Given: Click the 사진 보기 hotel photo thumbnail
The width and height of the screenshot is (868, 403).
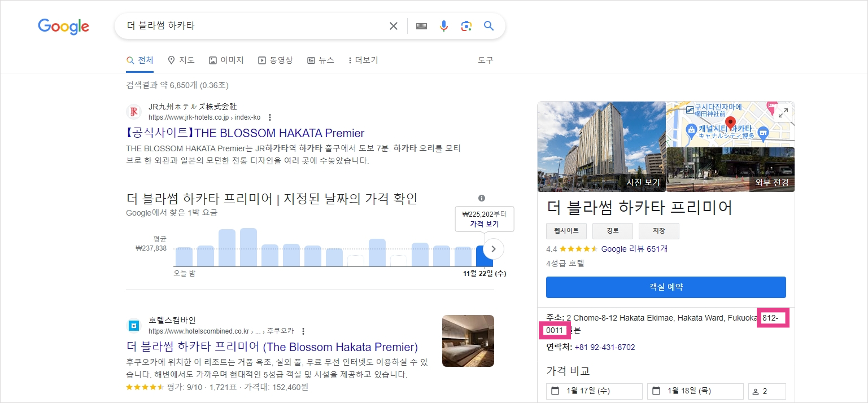Looking at the screenshot, I should pos(601,147).
